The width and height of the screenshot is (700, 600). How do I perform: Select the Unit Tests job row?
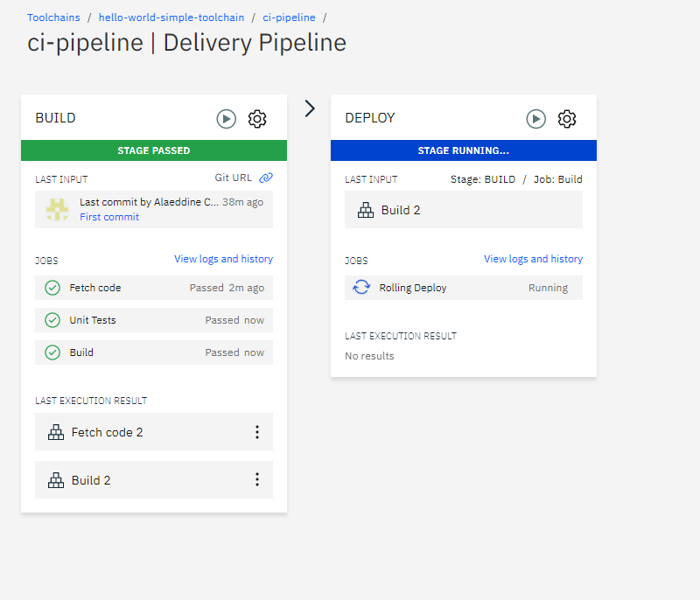coord(154,320)
